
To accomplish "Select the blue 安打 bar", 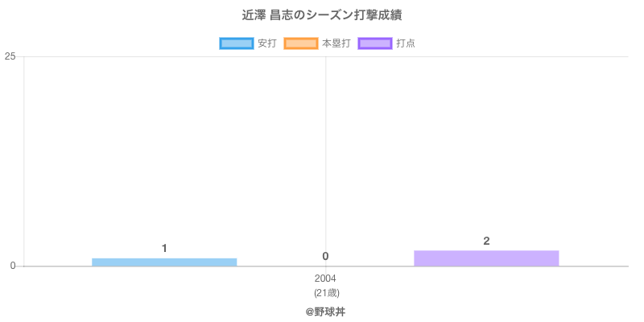I will point(164,262).
